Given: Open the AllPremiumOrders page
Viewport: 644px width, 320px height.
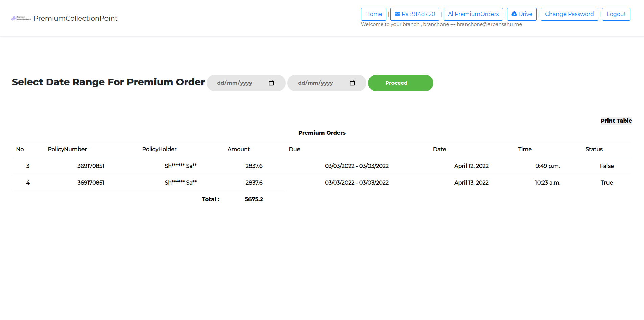Looking at the screenshot, I should point(473,14).
